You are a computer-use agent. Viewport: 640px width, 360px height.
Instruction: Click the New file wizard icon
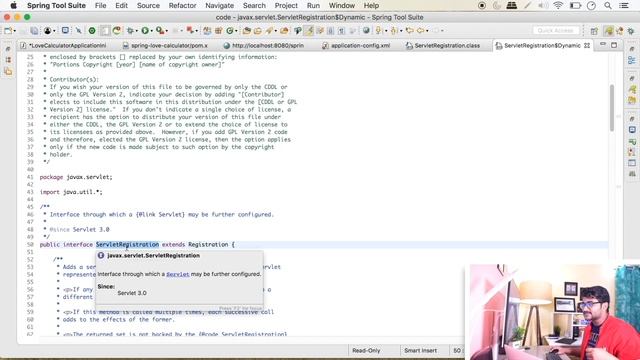8,31
